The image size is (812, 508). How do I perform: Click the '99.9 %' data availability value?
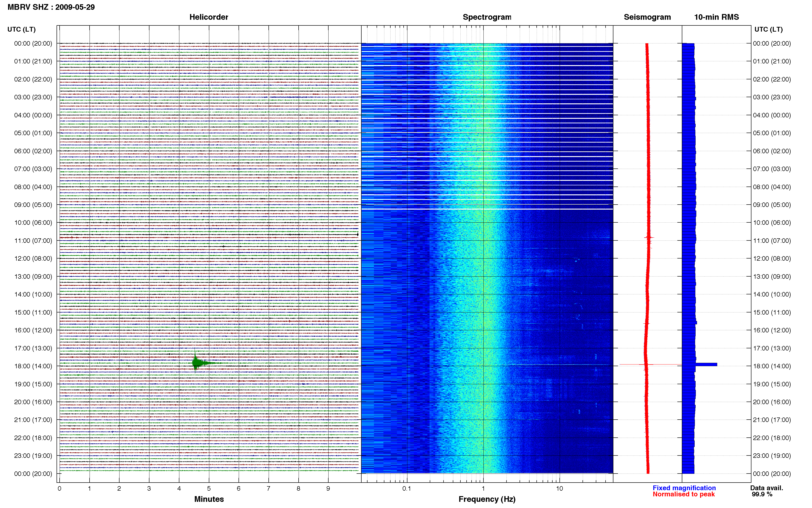point(762,494)
